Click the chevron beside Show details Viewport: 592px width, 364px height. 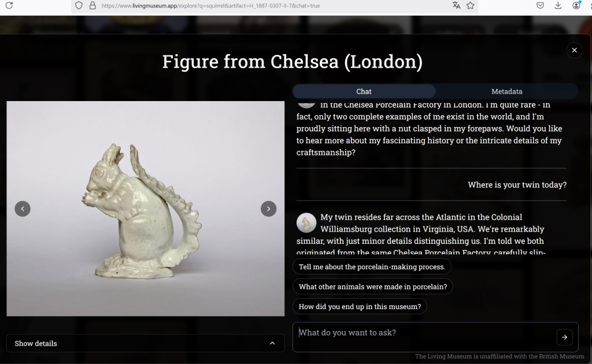(x=272, y=343)
